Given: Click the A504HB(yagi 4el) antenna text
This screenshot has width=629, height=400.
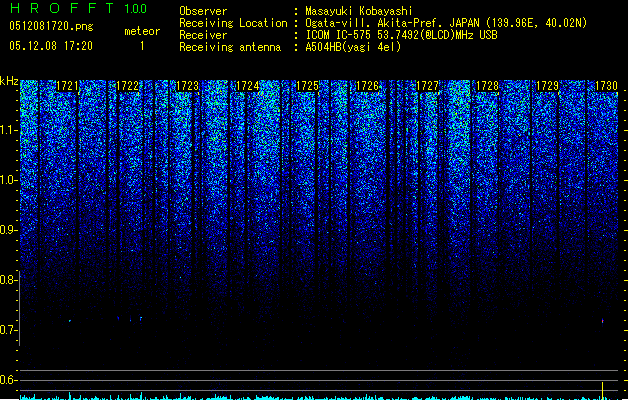Looking at the screenshot, I should [353, 47].
